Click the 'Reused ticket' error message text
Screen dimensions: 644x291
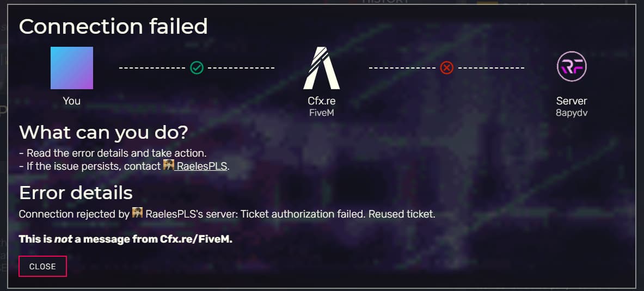401,214
